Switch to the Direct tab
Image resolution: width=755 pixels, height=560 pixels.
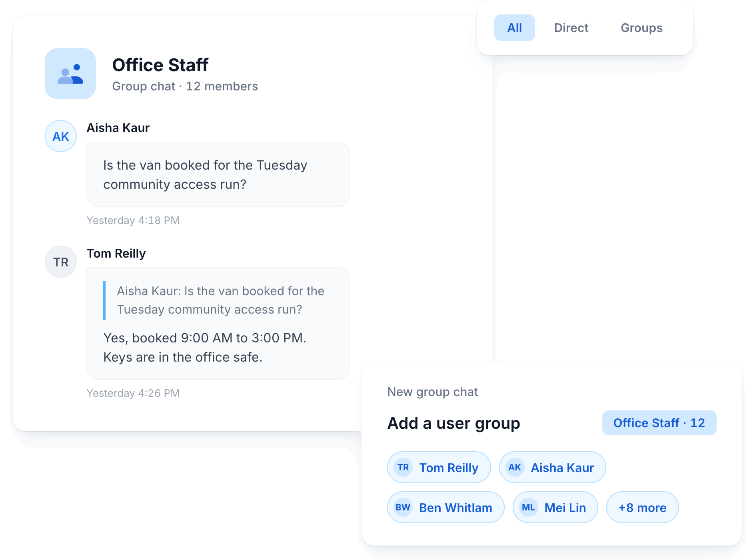(571, 28)
